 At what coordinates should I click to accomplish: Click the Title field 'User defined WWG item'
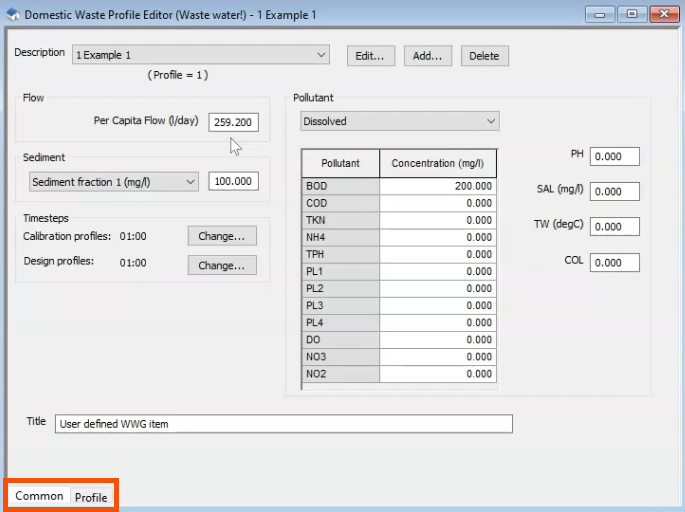tap(284, 424)
